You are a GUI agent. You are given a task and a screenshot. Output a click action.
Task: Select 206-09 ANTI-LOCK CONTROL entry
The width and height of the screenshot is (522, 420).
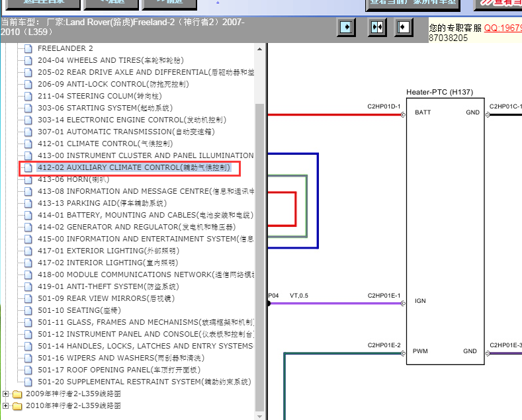point(112,84)
